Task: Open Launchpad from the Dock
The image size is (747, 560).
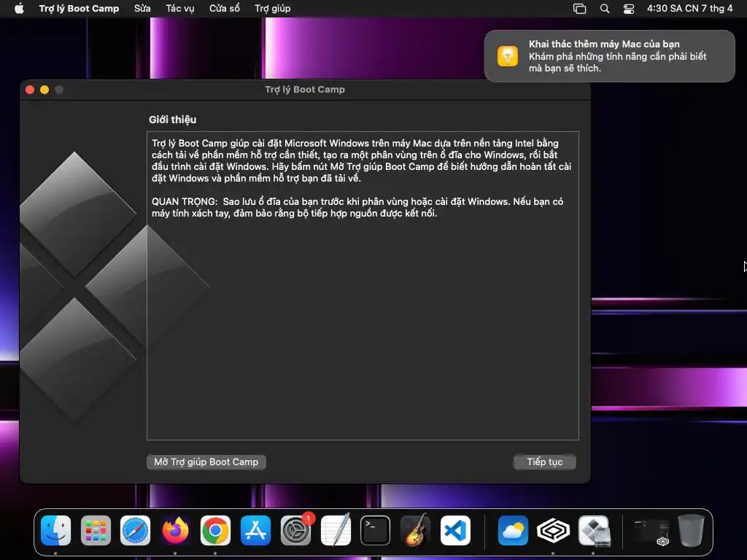Action: click(x=96, y=531)
